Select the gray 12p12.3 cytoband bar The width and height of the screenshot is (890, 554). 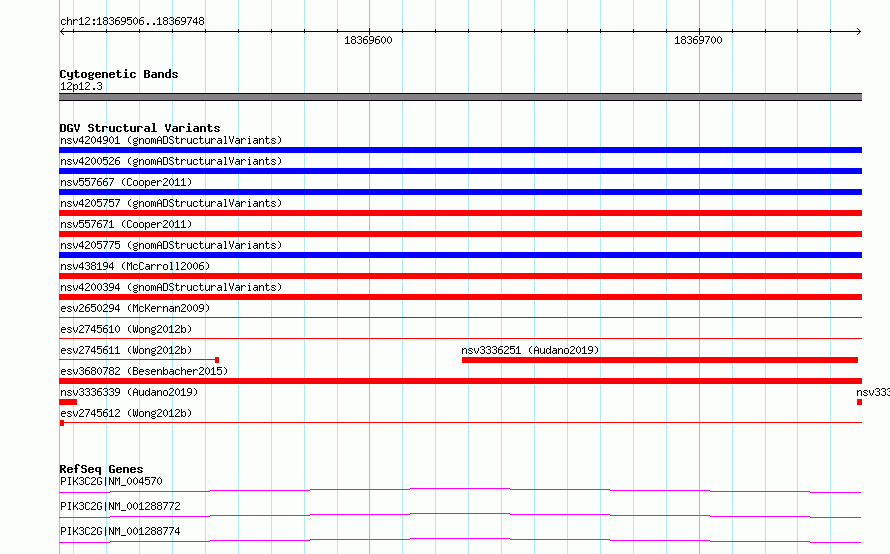coord(460,97)
